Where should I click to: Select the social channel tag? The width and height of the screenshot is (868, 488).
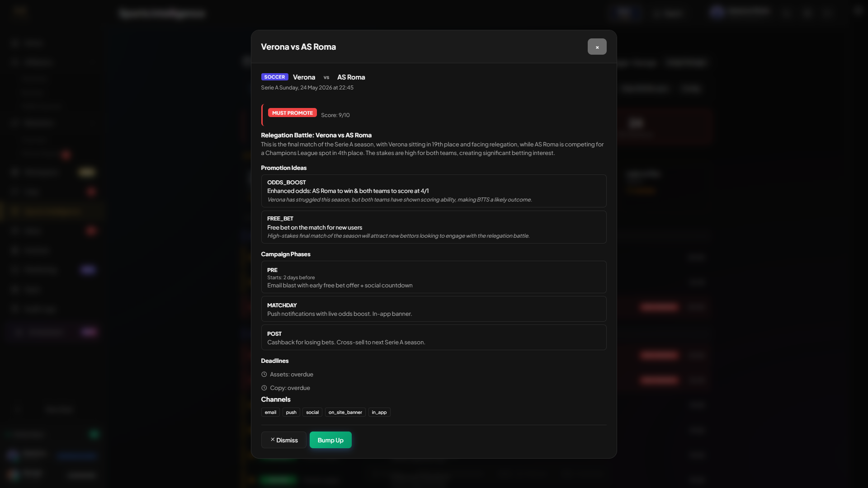(312, 412)
